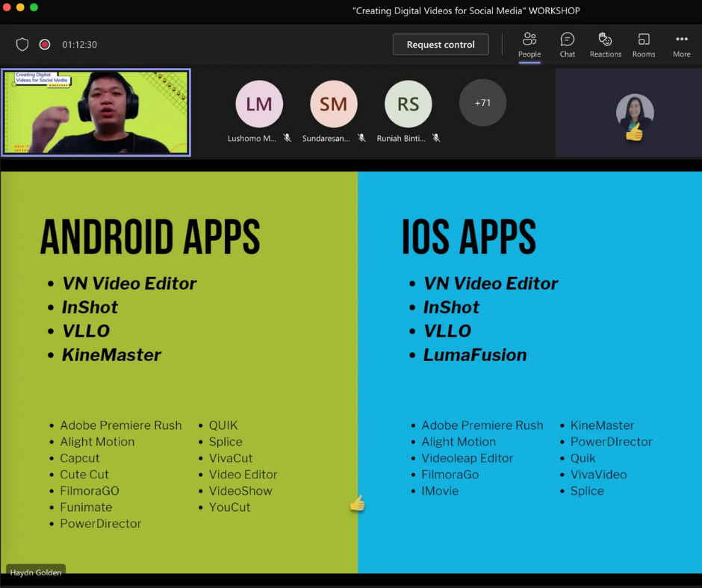The width and height of the screenshot is (702, 588).
Task: Click the ANDROID APPS slide heading
Action: (x=150, y=237)
